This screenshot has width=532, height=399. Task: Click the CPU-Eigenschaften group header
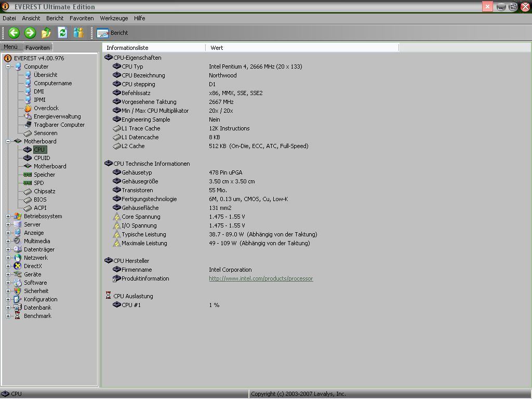coord(133,58)
